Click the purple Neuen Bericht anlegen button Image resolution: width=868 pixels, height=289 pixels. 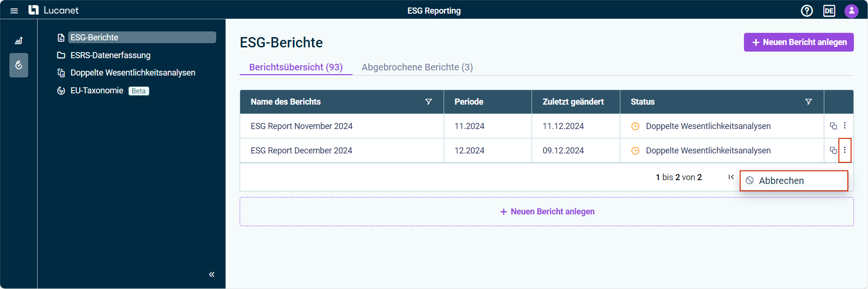[799, 42]
